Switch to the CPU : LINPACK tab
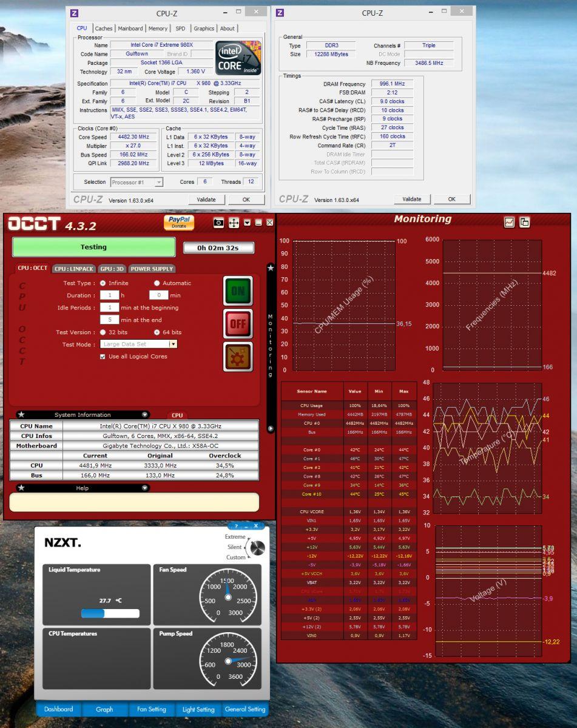The width and height of the screenshot is (577, 728). coord(74,269)
